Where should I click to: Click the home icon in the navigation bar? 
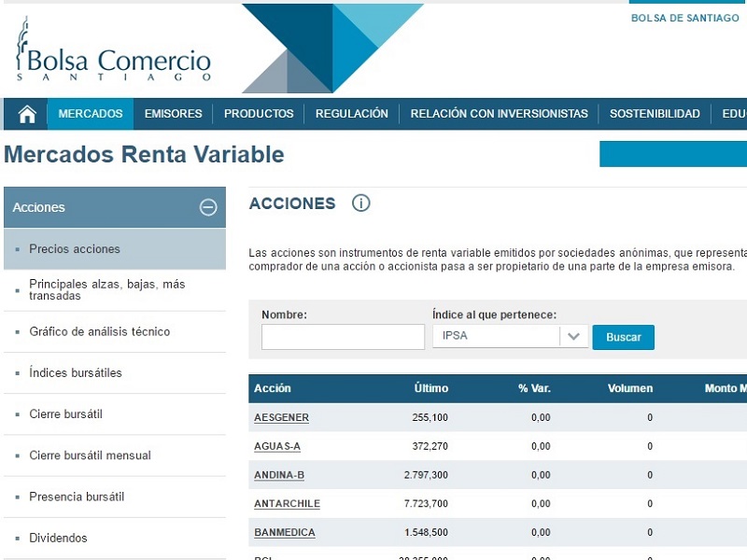[x=25, y=113]
